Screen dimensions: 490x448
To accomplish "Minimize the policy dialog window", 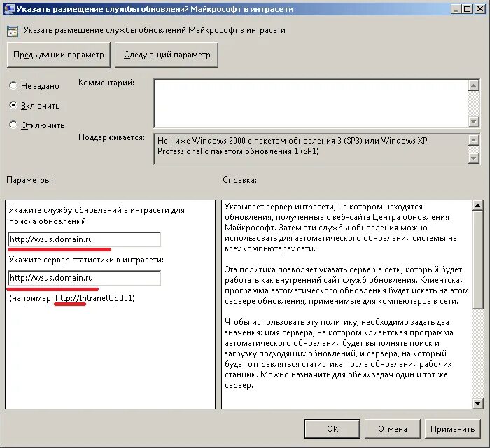I will click(456, 9).
